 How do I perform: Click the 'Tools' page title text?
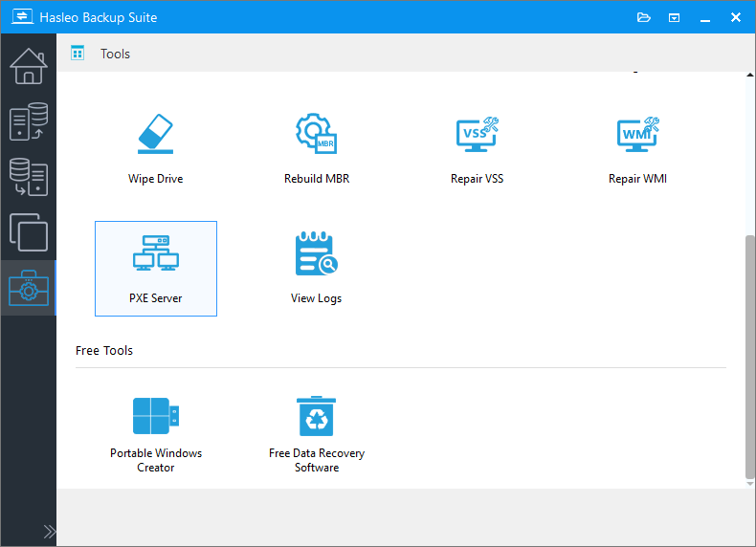[115, 54]
